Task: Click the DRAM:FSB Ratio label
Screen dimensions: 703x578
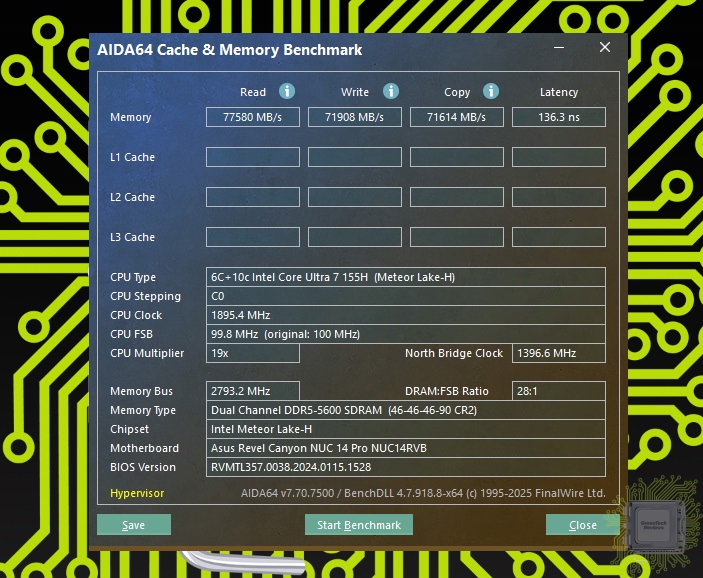Action: pyautogui.click(x=447, y=391)
